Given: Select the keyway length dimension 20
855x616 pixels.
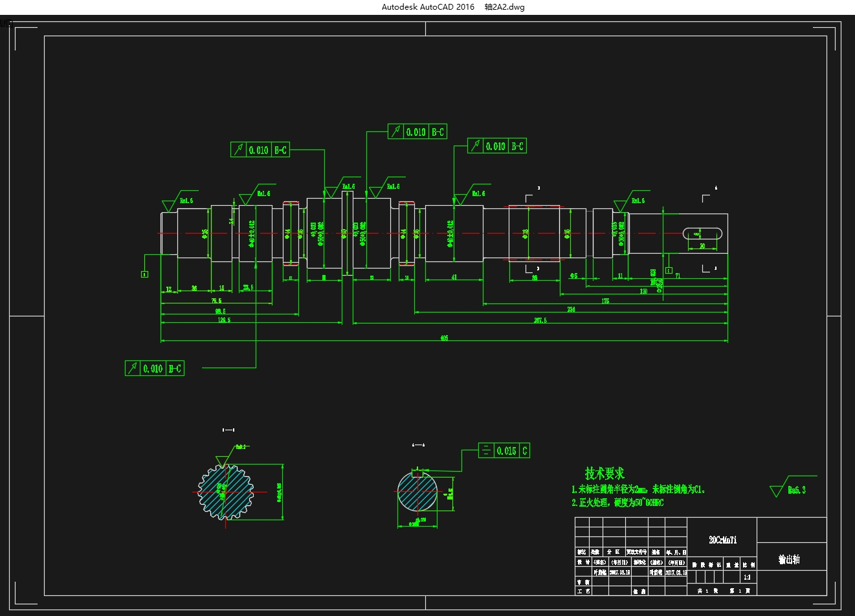Looking at the screenshot, I should [702, 246].
